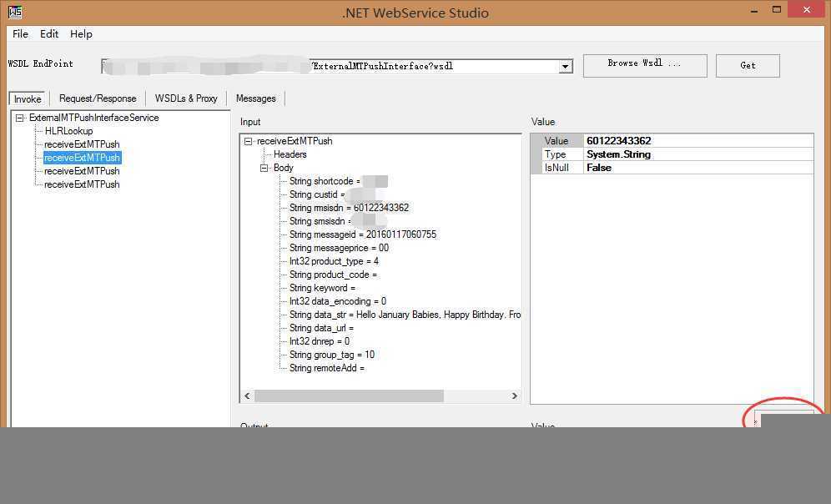Select Int32 data_encoding = 0
The width and height of the screenshot is (831, 504).
(x=338, y=301)
